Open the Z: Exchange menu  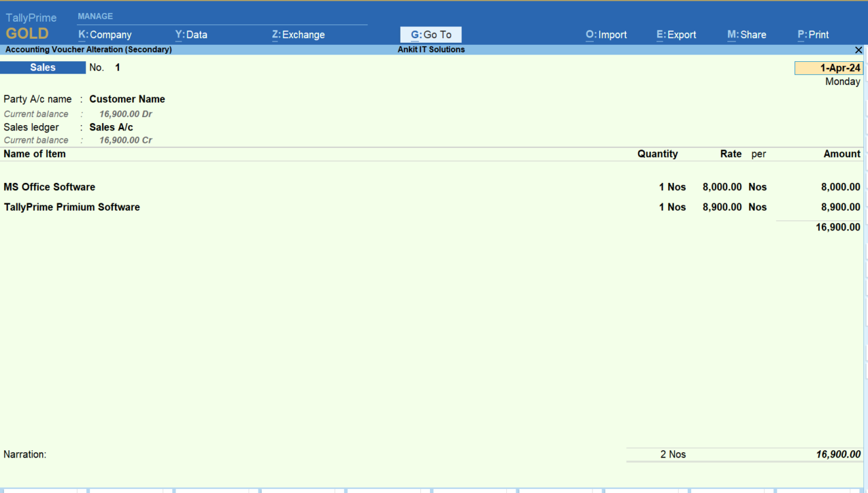point(299,35)
